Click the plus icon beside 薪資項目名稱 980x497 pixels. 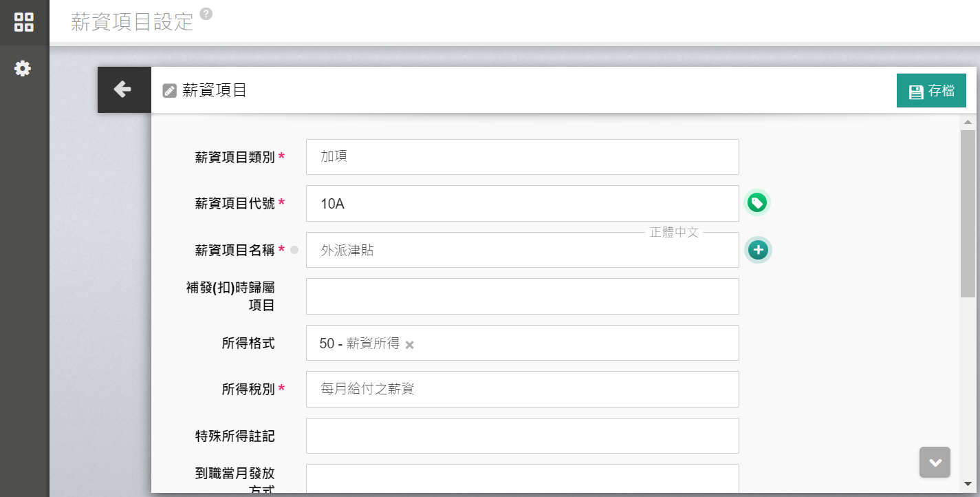click(x=759, y=250)
